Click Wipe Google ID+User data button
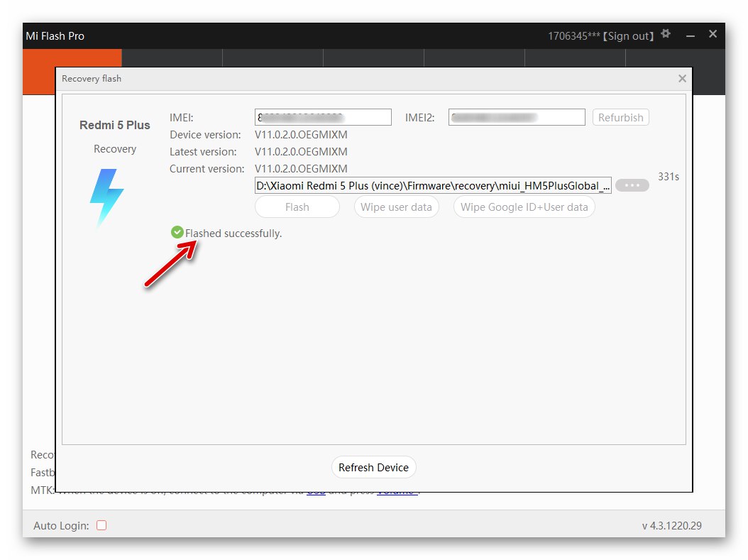 pos(524,207)
